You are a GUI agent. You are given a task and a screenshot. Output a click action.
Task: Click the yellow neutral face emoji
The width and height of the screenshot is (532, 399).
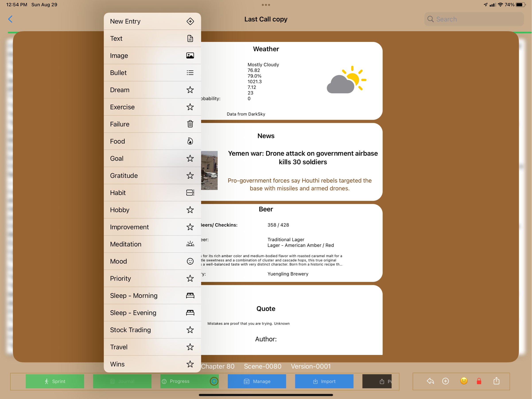464,381
